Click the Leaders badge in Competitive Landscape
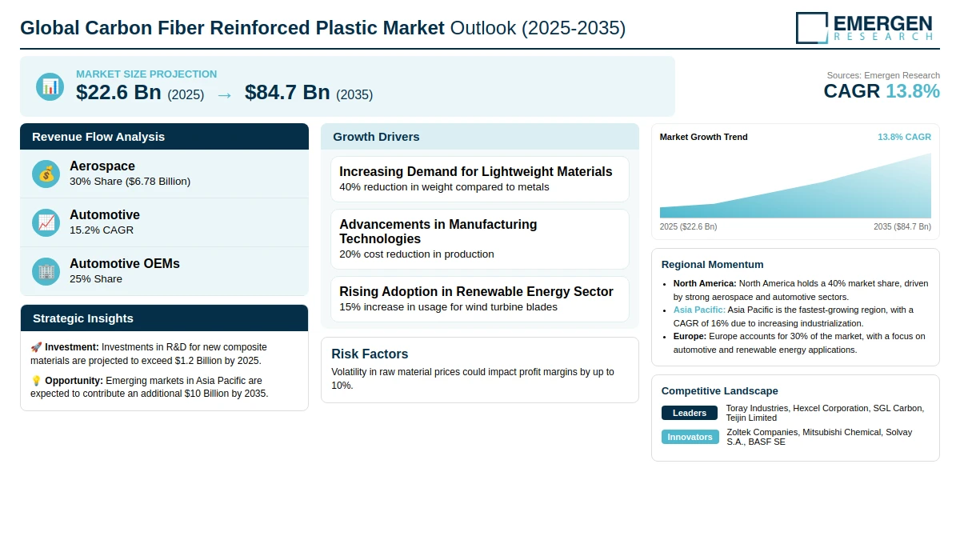This screenshot has height=560, width=960. click(690, 413)
